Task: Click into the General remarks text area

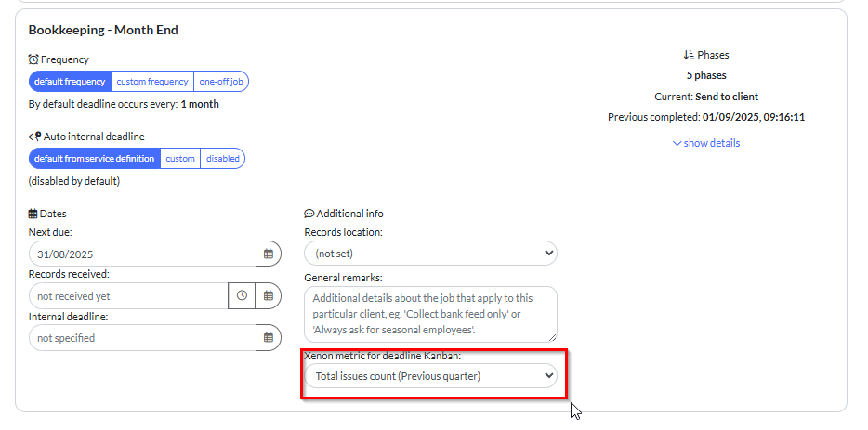Action: tap(430, 313)
